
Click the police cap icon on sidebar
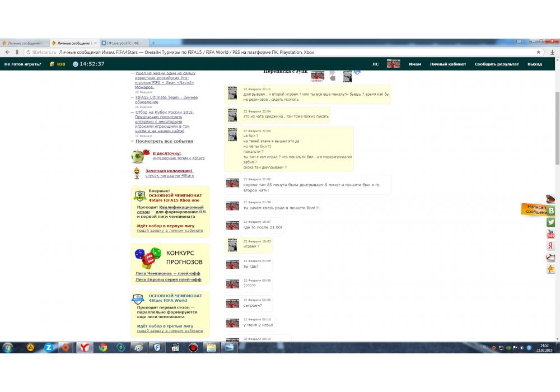coord(551,199)
